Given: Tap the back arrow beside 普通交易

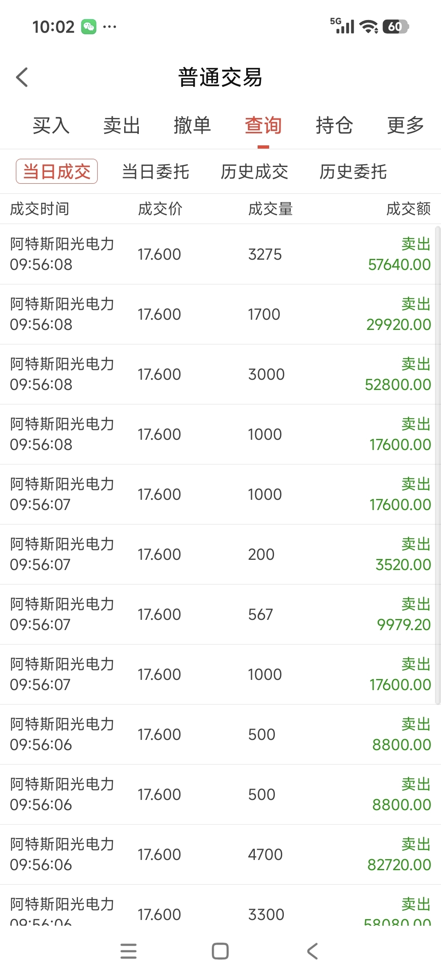Looking at the screenshot, I should click(x=22, y=77).
